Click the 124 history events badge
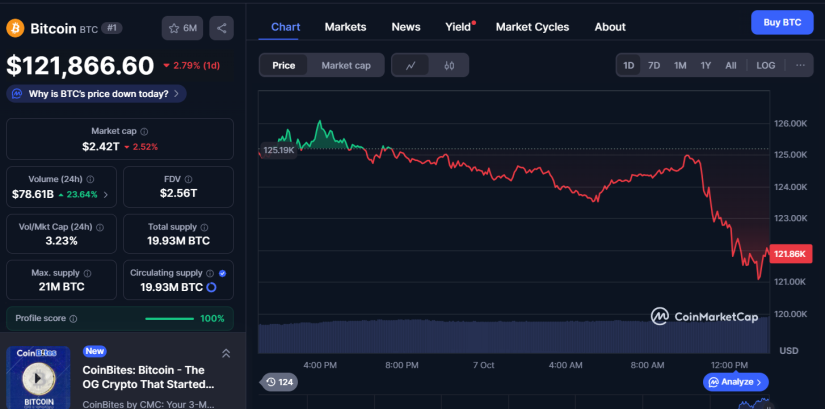Image resolution: width=825 pixels, height=409 pixels. 279,382
